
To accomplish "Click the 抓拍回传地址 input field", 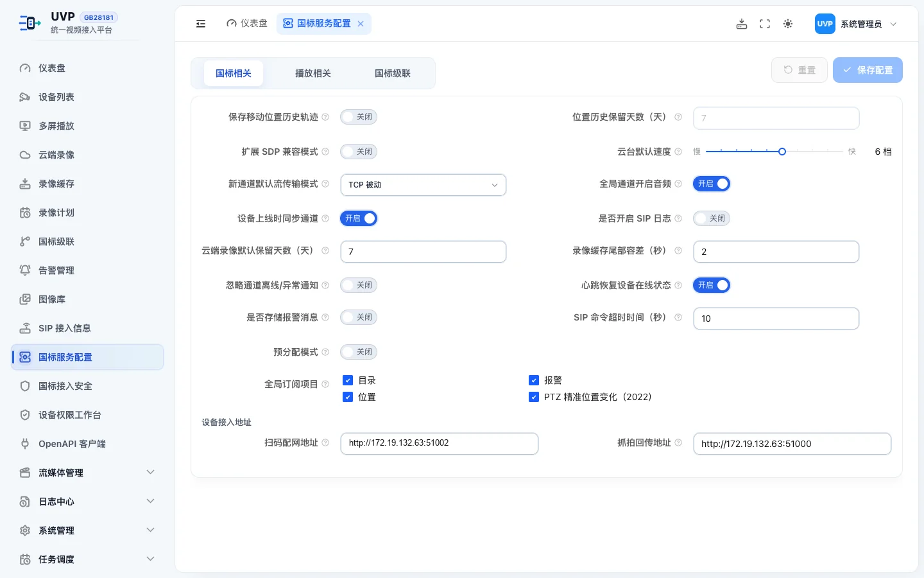I will [x=792, y=444].
